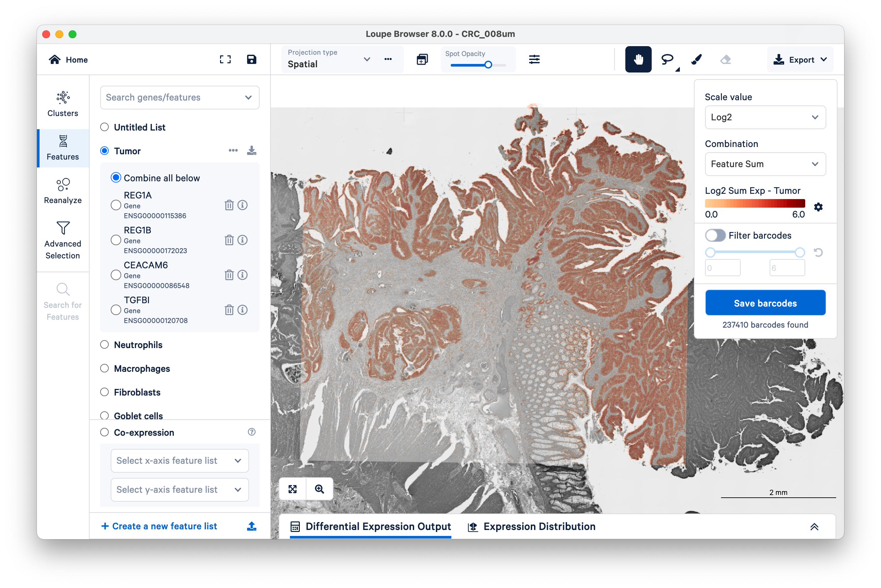Select the paintbrush selection tool
This screenshot has height=588, width=881.
tap(696, 59)
